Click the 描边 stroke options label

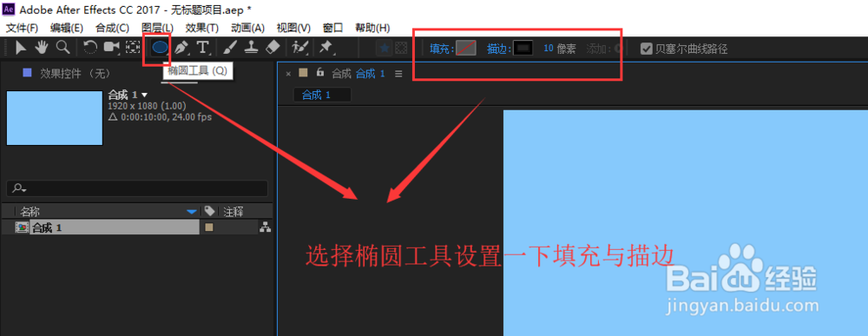point(498,49)
